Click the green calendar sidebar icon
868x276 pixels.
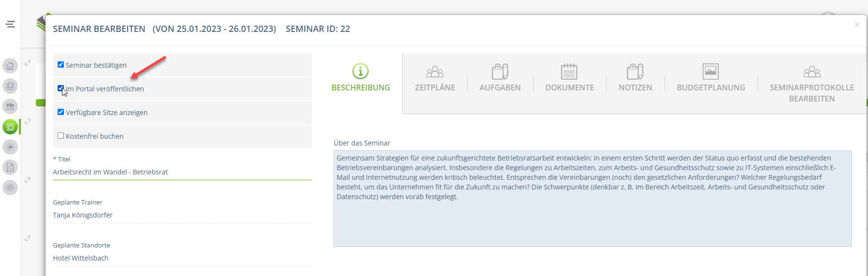click(x=10, y=127)
